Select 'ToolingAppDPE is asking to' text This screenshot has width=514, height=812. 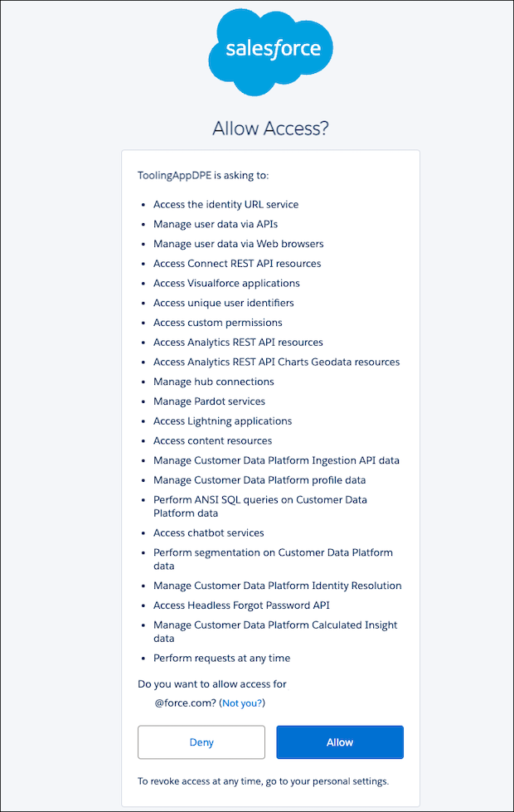pyautogui.click(x=203, y=175)
